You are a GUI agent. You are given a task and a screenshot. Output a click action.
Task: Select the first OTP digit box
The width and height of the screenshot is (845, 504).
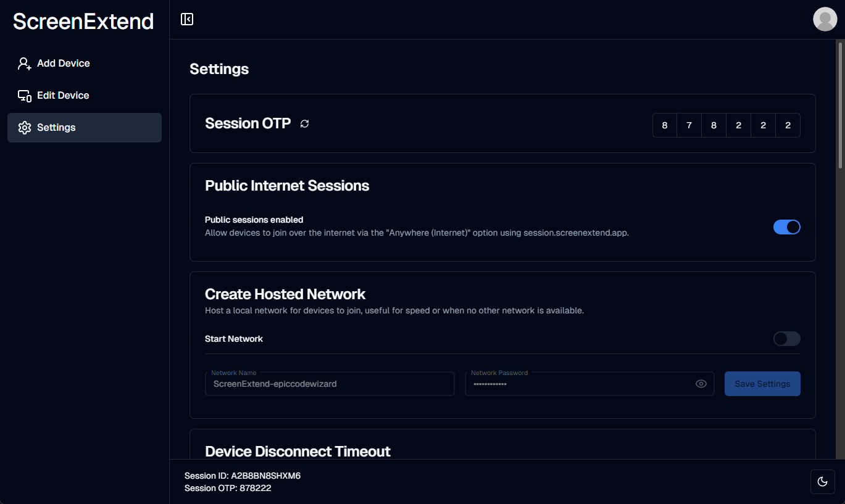click(665, 125)
